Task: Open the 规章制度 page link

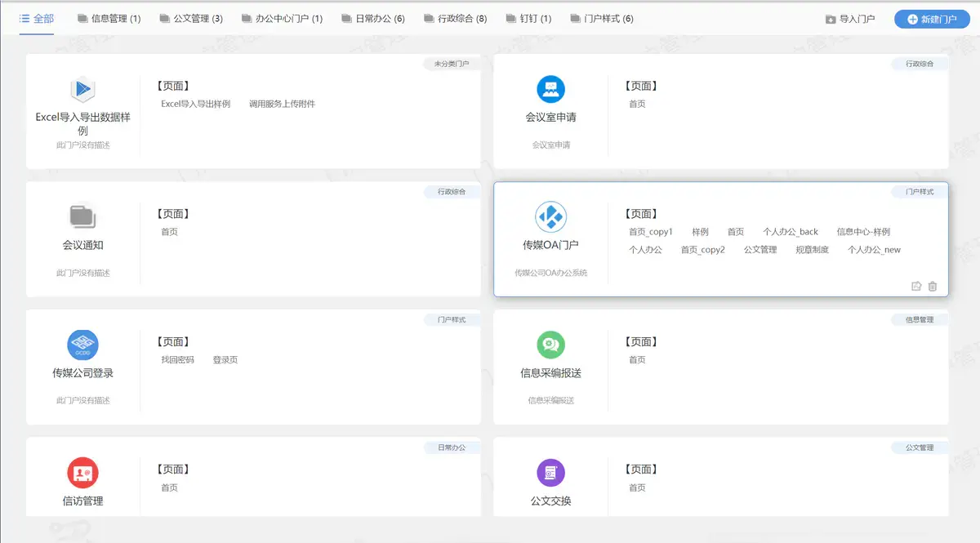Action: (813, 250)
